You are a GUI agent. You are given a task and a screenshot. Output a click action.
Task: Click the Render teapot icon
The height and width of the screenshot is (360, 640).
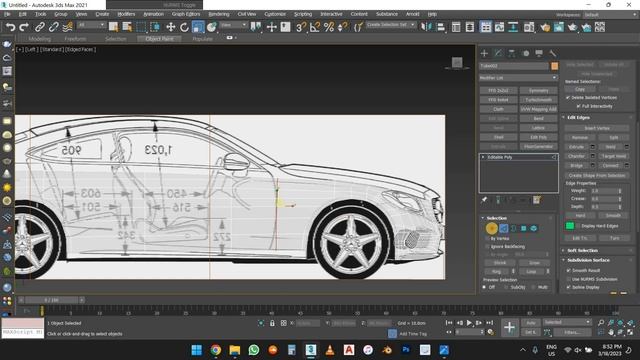pos(573,27)
